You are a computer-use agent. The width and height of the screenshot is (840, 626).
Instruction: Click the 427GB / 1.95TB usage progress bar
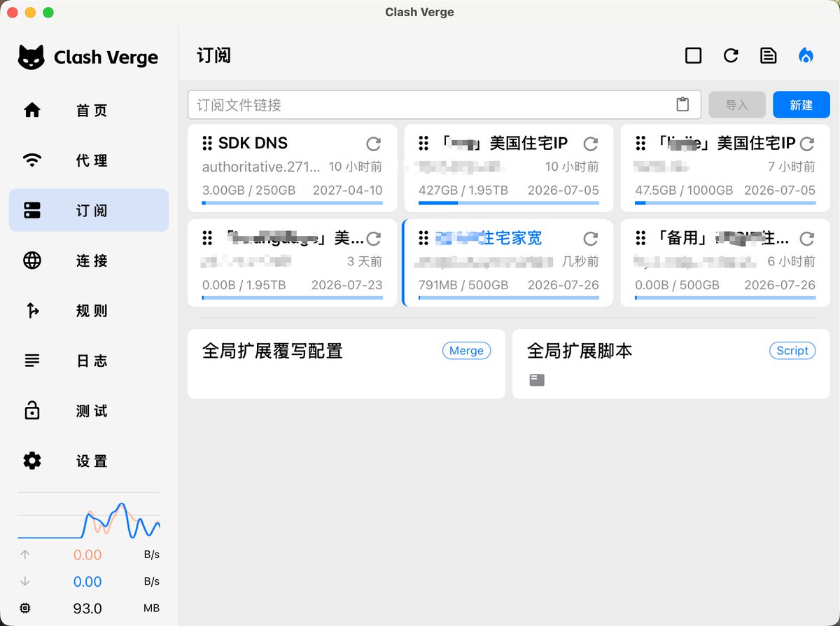[x=509, y=203]
